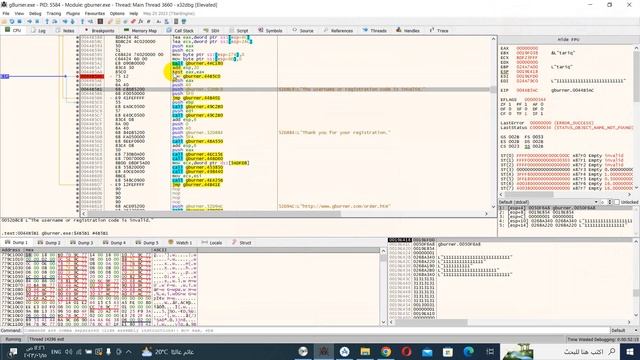Click the last toolbar icon after Calculator
Image resolution: width=640 pixels, height=360 pixels.
click(184, 21)
